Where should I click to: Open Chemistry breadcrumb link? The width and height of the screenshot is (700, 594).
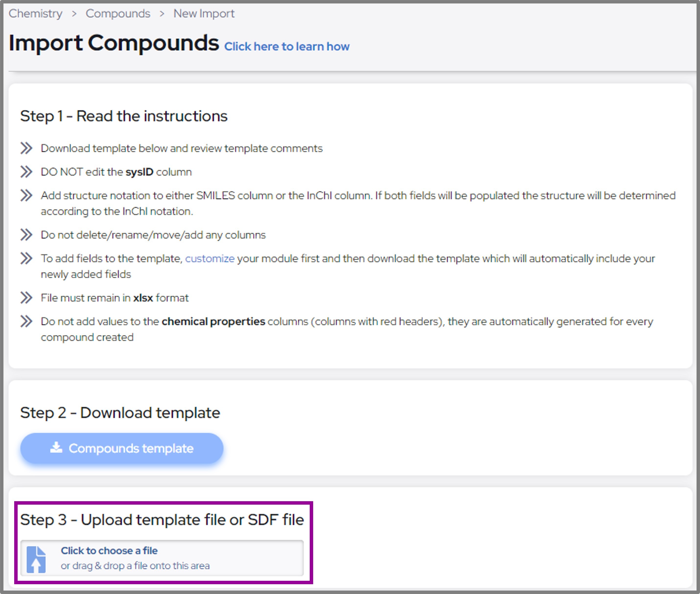pos(35,13)
